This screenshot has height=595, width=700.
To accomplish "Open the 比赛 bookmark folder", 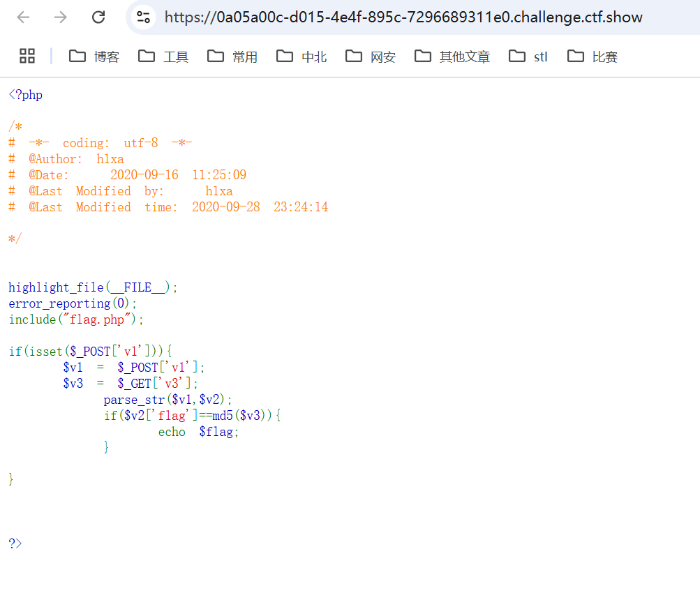I will point(593,57).
